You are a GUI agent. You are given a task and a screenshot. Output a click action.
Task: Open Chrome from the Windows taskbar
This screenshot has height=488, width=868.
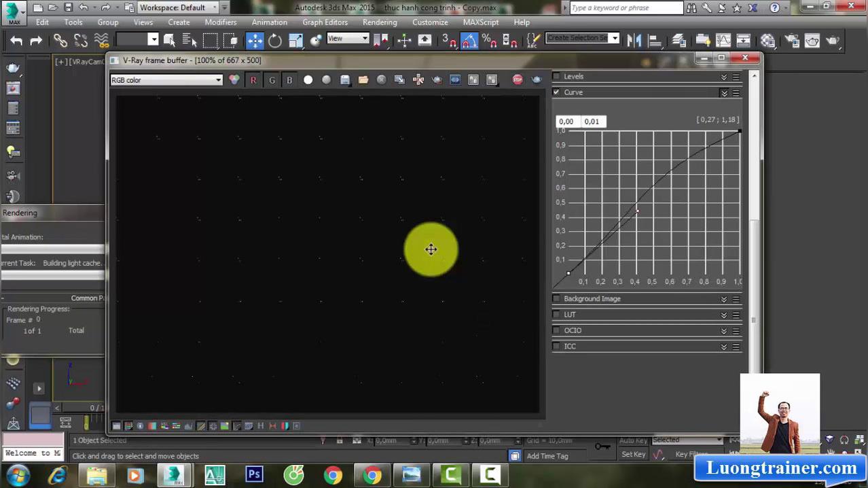(x=333, y=474)
